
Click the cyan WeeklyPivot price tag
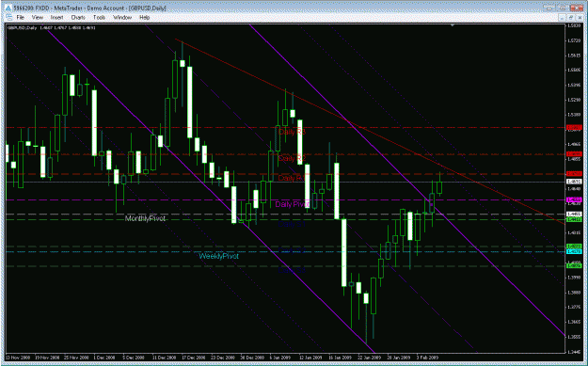point(574,251)
